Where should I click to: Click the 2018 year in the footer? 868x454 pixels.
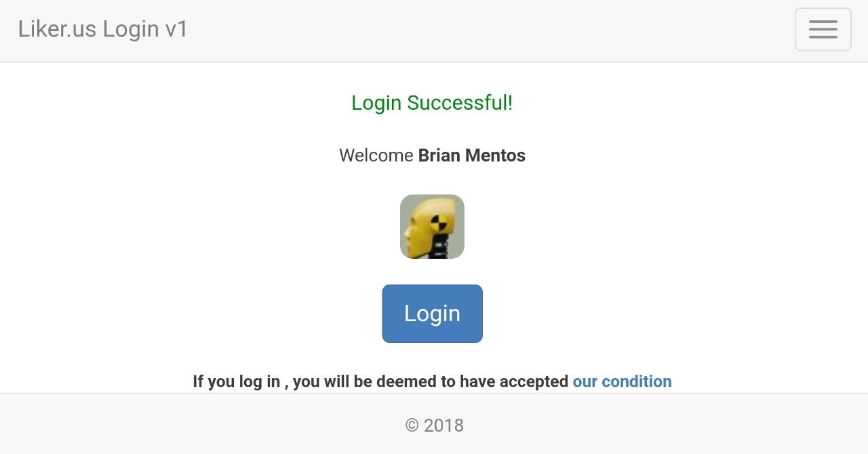pos(443,426)
